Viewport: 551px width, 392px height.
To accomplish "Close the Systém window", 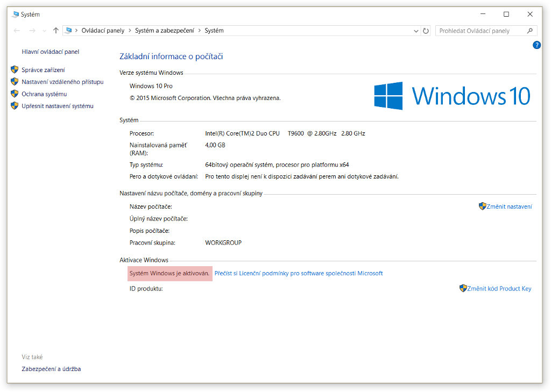I will [x=530, y=14].
